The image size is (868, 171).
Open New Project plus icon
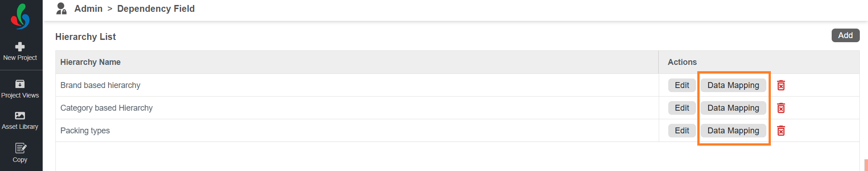coord(20,46)
